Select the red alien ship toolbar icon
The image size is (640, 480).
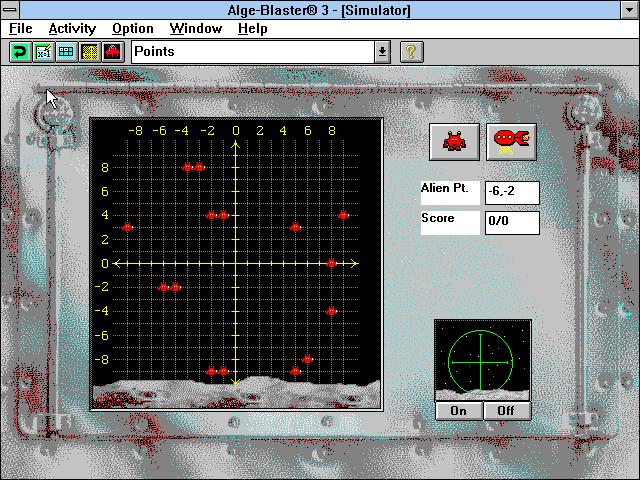(x=113, y=52)
